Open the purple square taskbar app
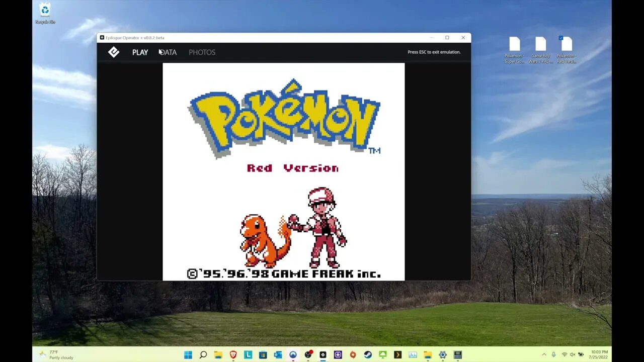This screenshot has height=362, width=644. click(x=338, y=355)
